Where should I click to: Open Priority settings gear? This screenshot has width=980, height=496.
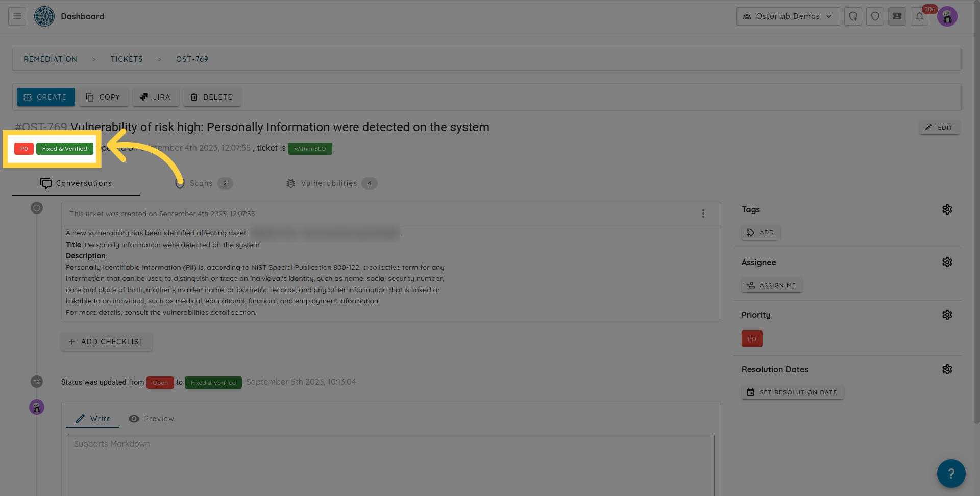point(947,315)
